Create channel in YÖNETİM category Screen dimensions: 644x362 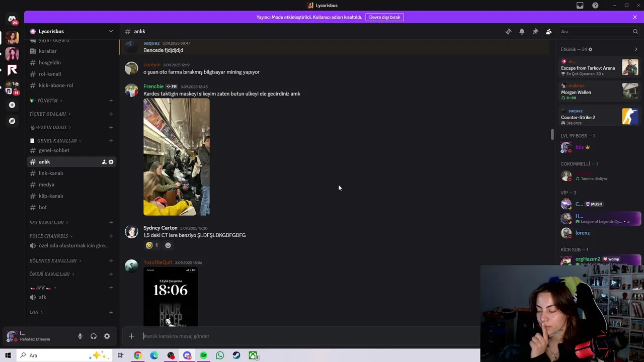[x=111, y=101]
